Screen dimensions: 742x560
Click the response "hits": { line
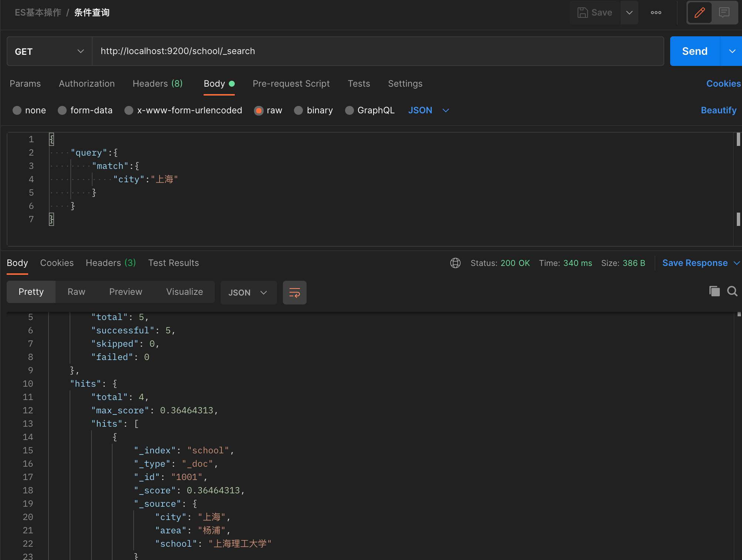coord(94,384)
